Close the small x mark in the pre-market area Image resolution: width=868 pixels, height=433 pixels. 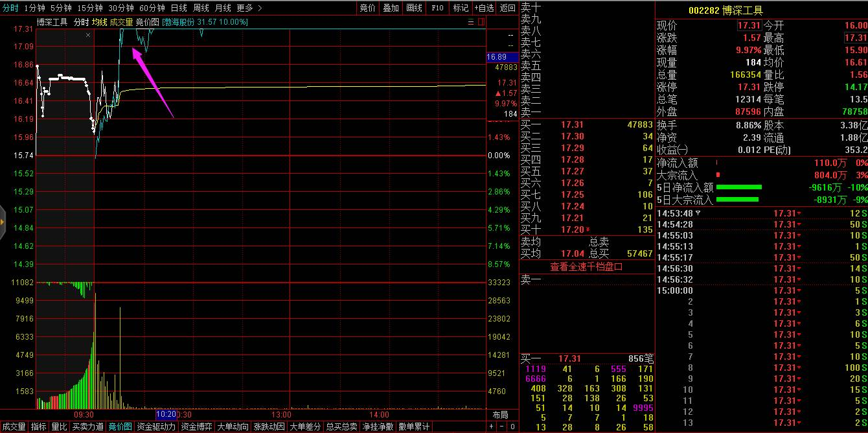88,35
